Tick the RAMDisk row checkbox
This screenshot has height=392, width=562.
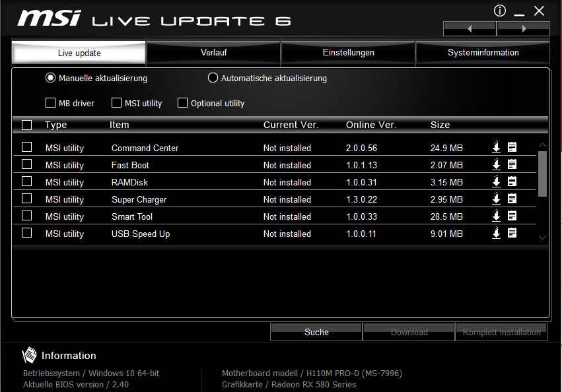point(27,181)
